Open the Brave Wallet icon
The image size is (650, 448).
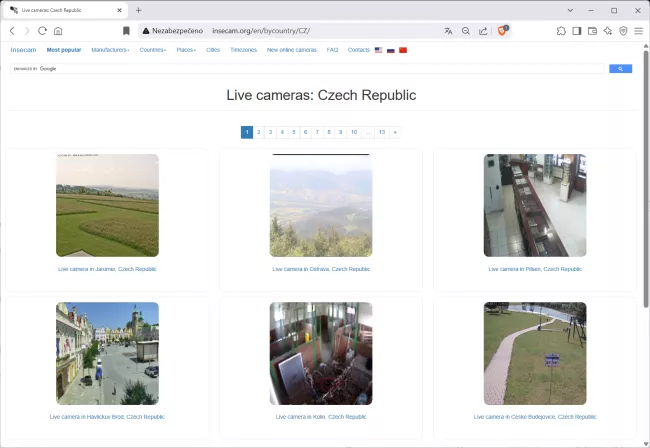point(592,31)
